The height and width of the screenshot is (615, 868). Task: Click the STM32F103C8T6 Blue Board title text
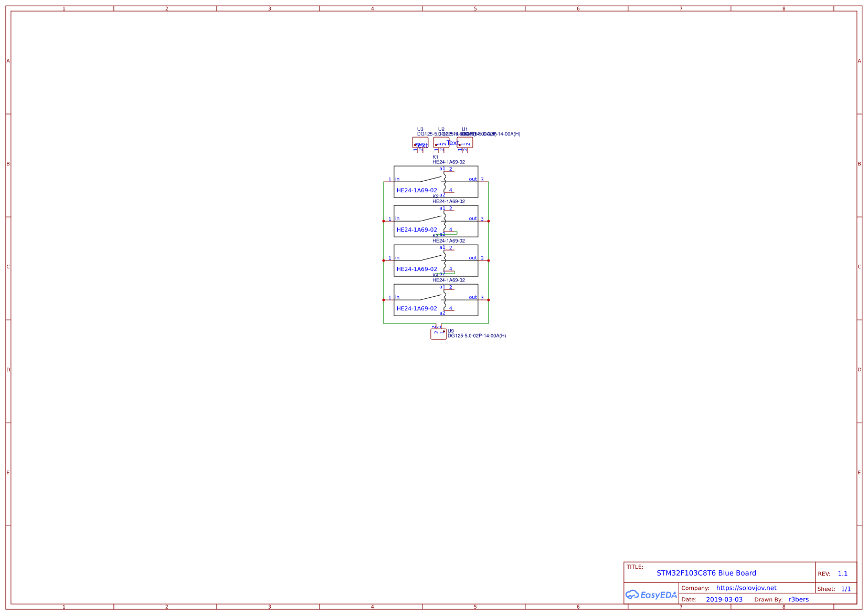706,573
